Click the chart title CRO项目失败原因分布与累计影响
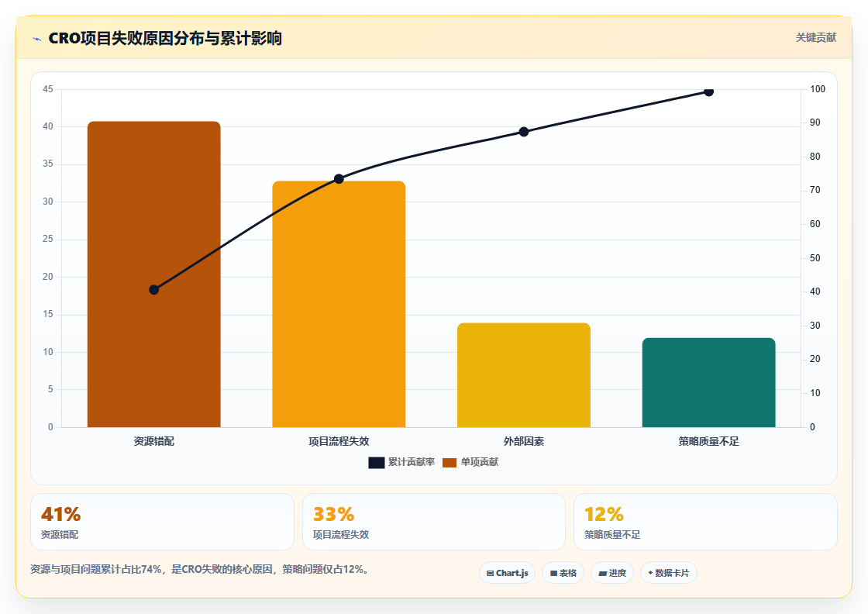 tap(165, 38)
